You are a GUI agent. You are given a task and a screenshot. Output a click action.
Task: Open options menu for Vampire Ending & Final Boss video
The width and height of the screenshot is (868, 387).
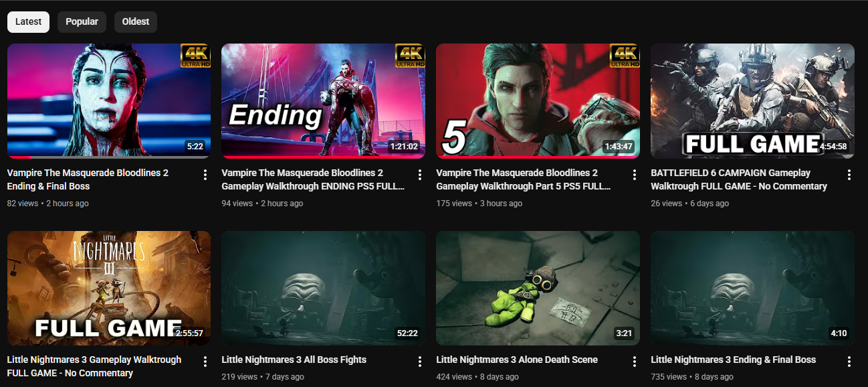205,175
